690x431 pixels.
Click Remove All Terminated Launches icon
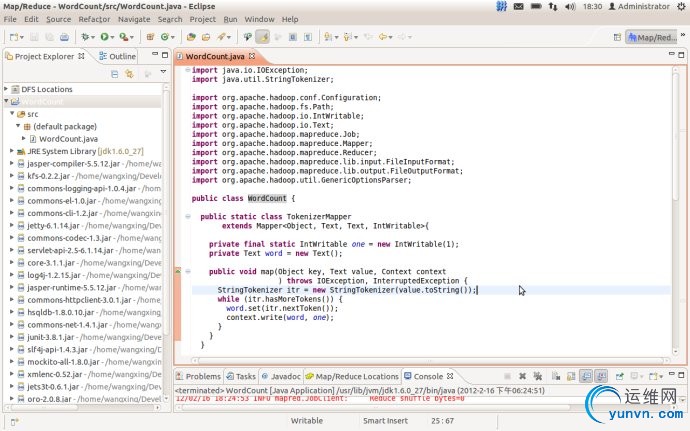click(538, 376)
